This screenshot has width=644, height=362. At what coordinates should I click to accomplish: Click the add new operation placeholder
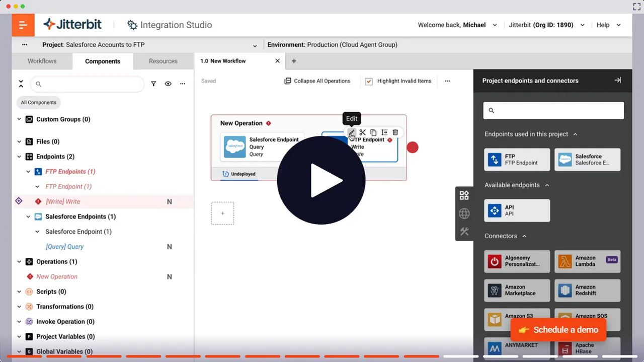coord(222,213)
